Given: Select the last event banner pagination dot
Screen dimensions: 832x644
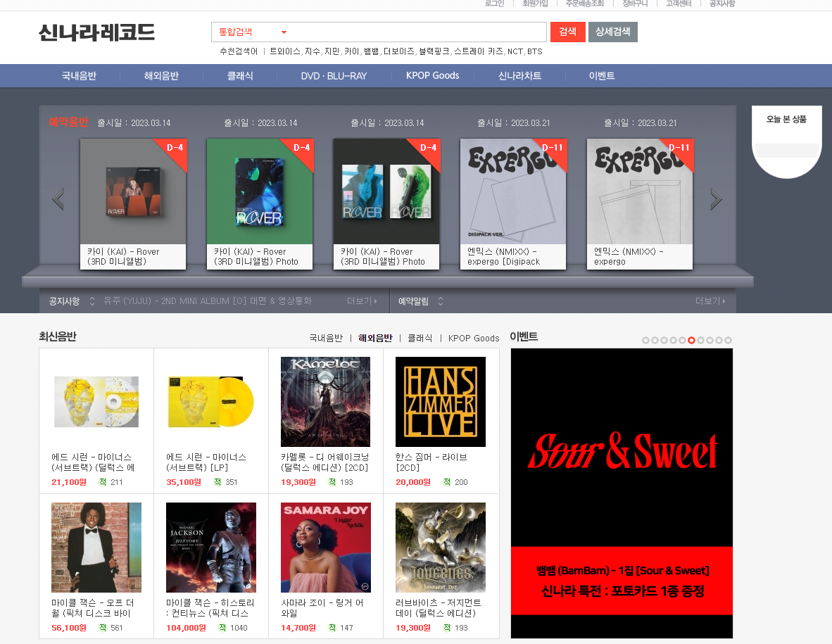Looking at the screenshot, I should pos(728,340).
